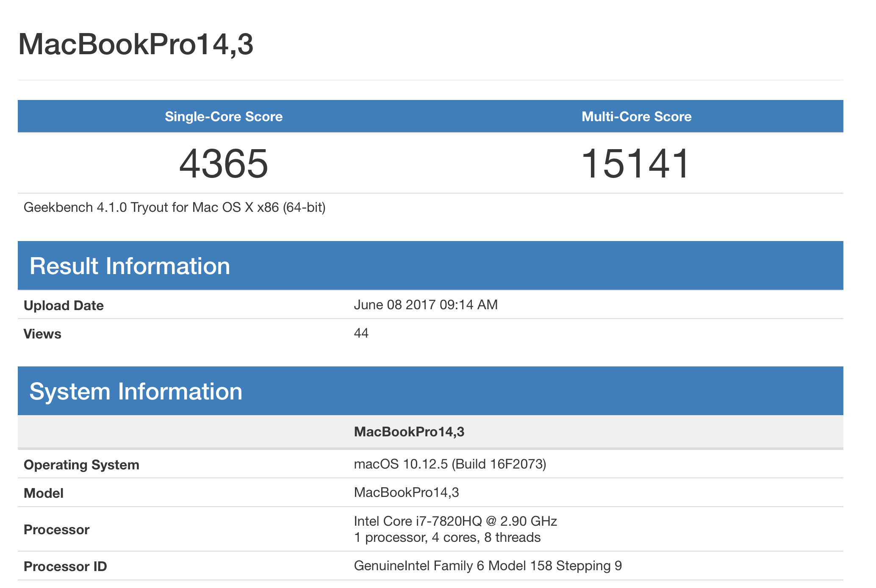Select the upload date June 08 2017 09:14 AM
The image size is (876, 588).
[x=426, y=305]
